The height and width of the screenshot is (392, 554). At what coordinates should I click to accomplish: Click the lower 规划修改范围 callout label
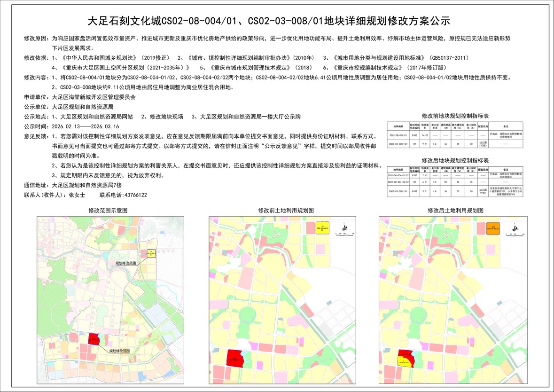119,351
